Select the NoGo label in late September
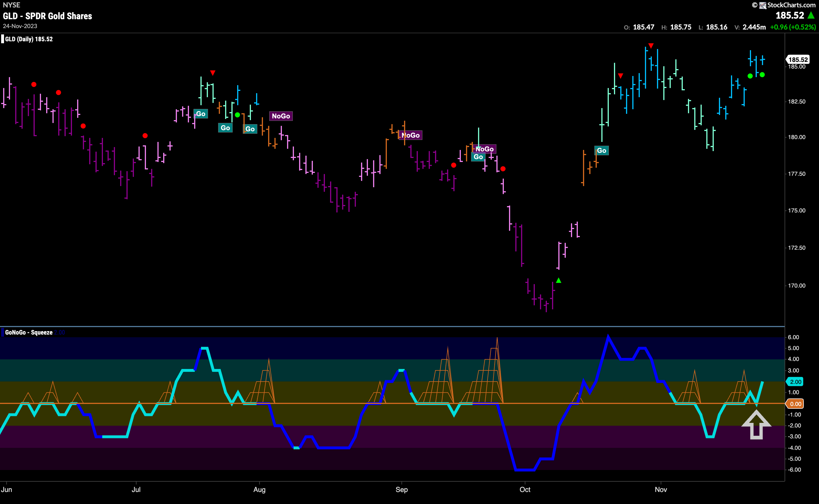This screenshot has height=504, width=819. (x=485, y=149)
